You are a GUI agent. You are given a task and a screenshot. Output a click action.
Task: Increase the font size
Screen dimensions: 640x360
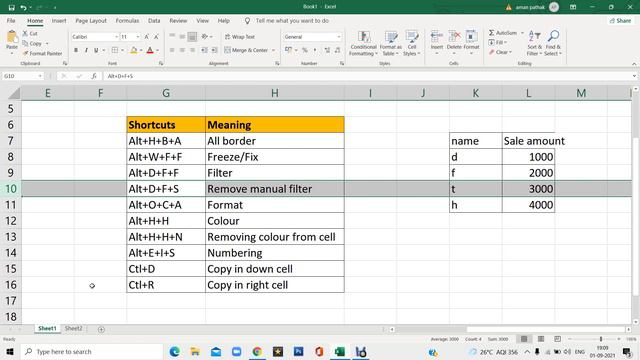click(147, 37)
